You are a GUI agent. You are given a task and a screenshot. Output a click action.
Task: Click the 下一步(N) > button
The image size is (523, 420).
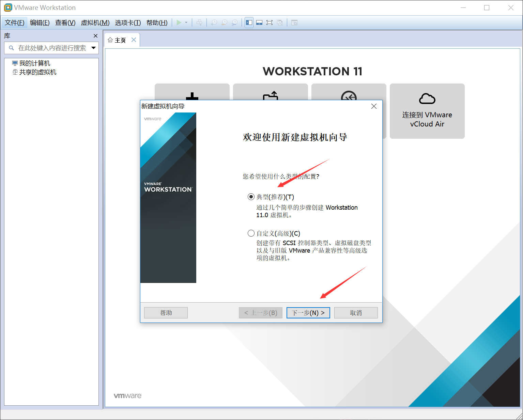tap(308, 313)
